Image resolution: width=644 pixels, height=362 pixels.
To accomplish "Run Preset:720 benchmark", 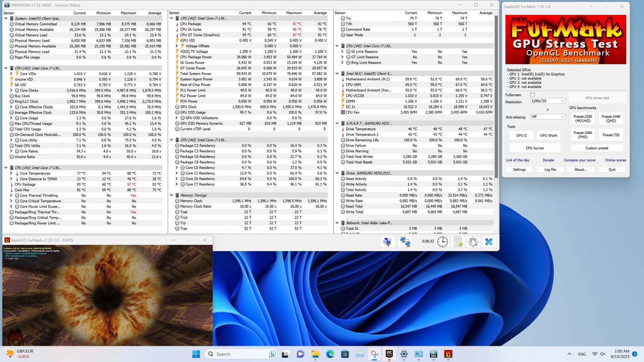I will click(x=611, y=135).
